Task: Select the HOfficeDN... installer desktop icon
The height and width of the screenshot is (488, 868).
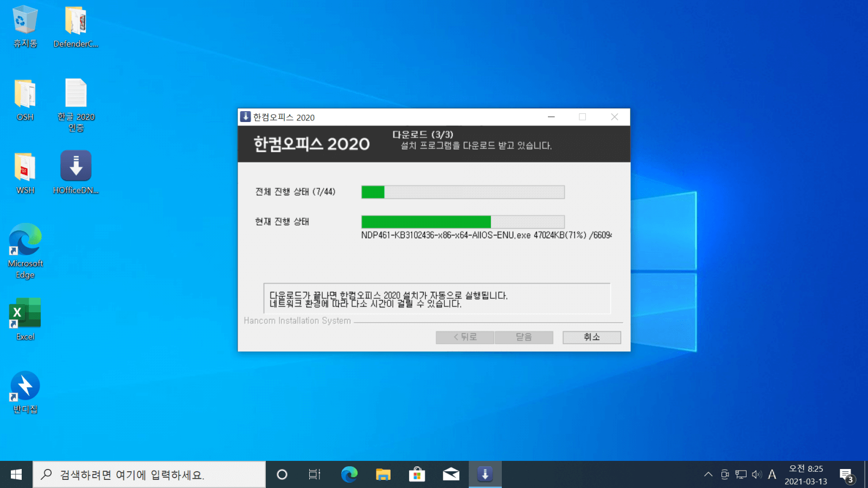Action: click(76, 173)
